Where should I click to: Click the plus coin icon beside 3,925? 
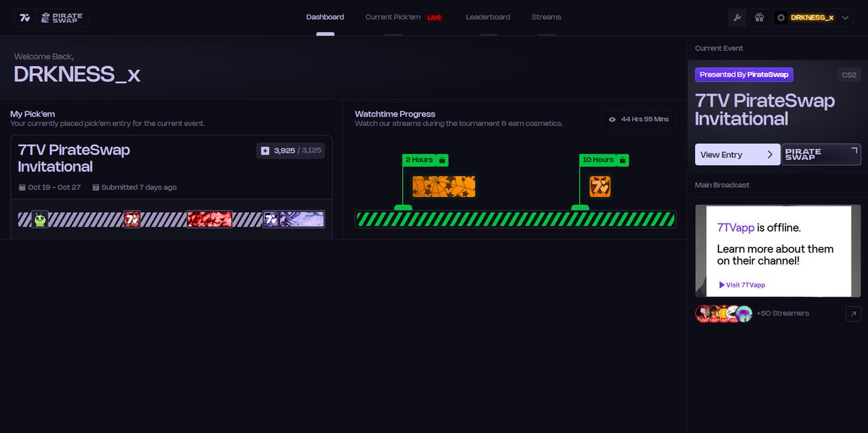(265, 151)
